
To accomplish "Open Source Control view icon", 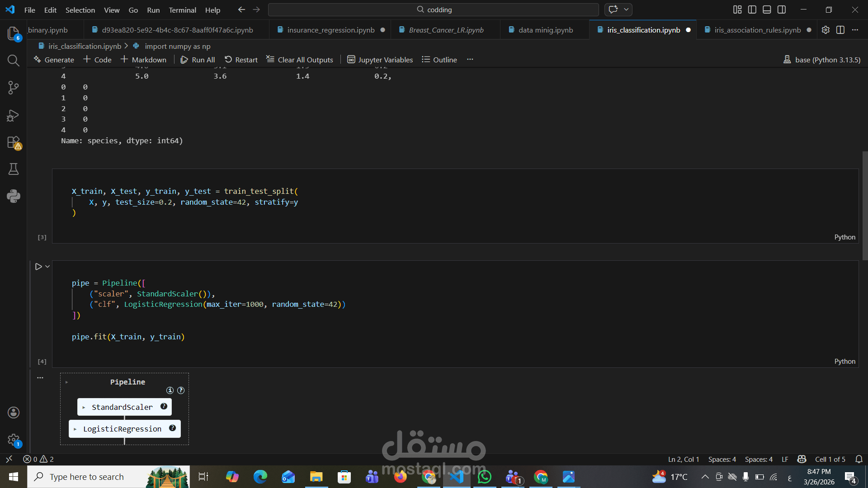I will pos(13,88).
